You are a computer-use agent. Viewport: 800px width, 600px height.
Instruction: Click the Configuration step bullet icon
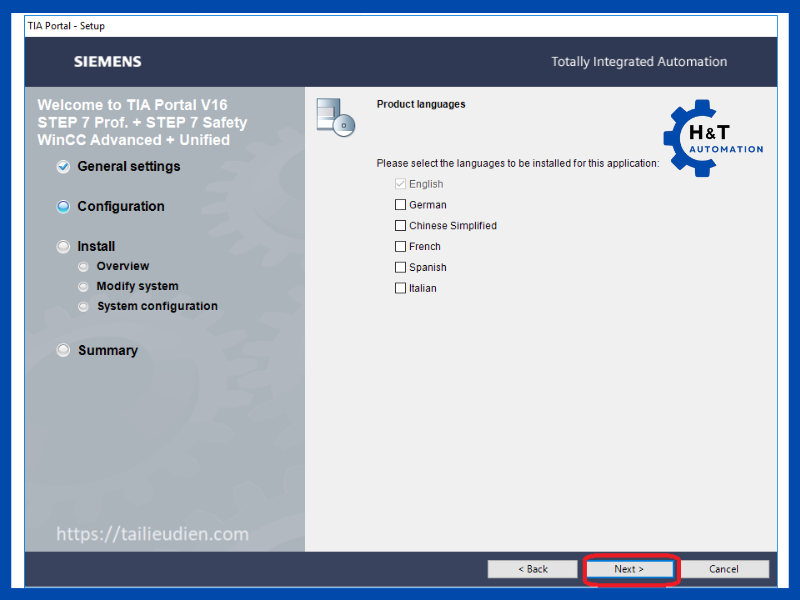click(x=64, y=207)
